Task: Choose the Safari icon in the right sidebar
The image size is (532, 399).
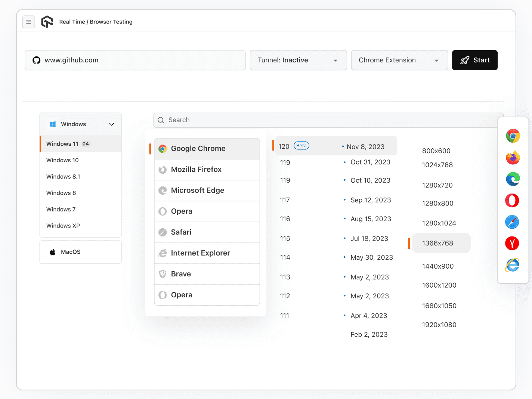Action: 512,222
